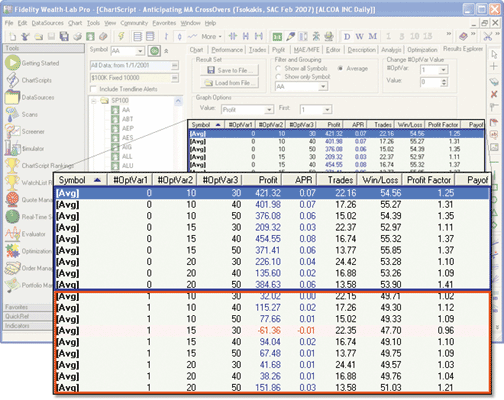Open Screener in the Tools panel
The image size is (504, 400).
coord(25,131)
